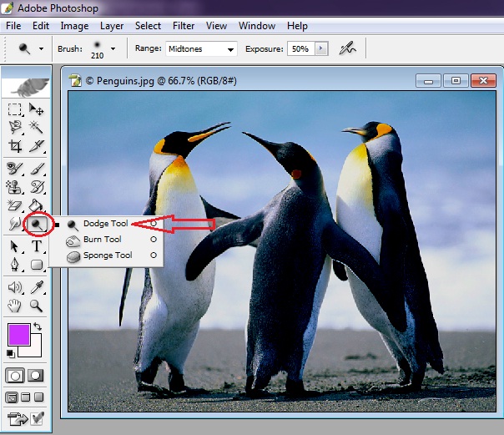Open the View menu
The image size is (504, 435).
click(216, 26)
